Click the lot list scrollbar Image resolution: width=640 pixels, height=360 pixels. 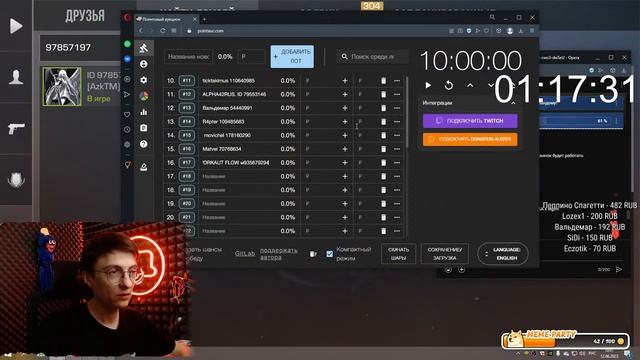tap(407, 111)
